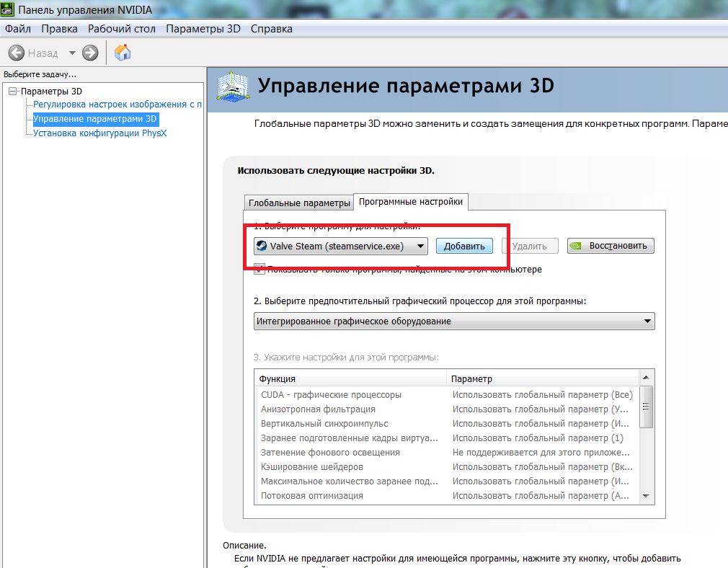
Task: Switch to Глобальные параметры tab
Action: point(299,203)
